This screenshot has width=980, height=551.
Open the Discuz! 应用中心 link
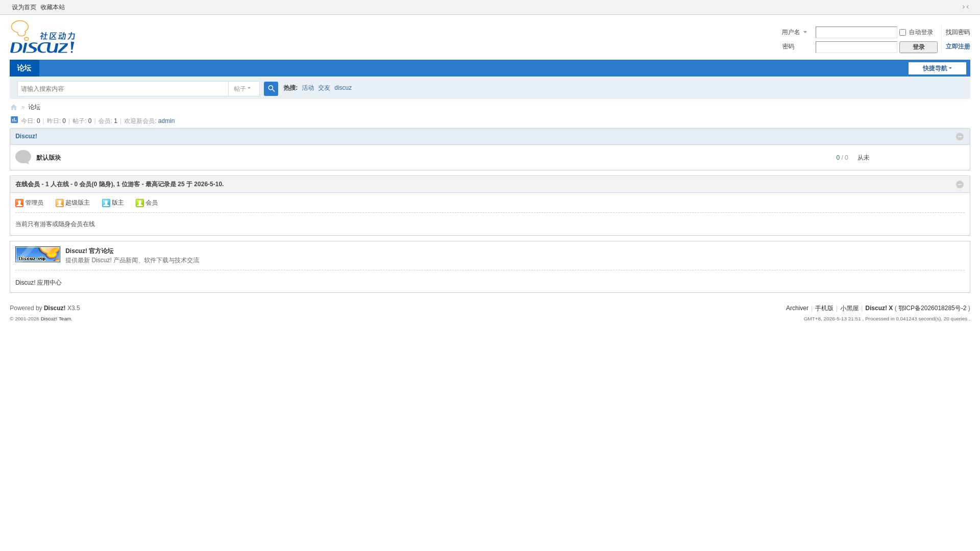(38, 283)
